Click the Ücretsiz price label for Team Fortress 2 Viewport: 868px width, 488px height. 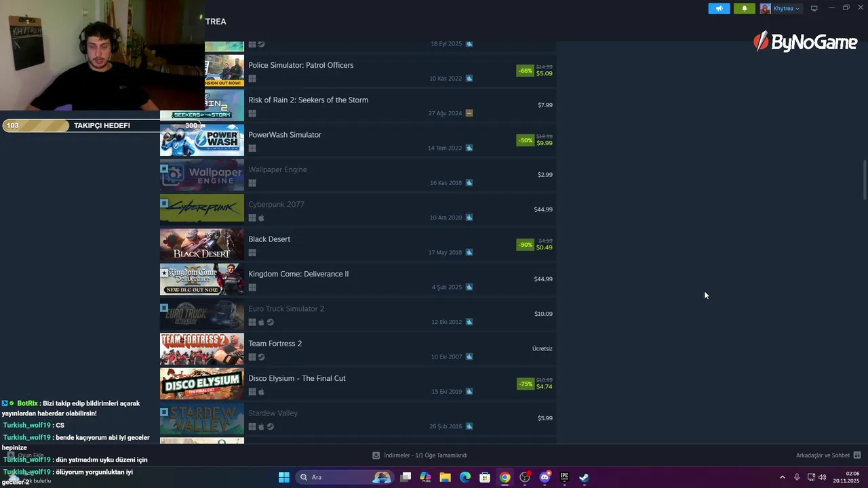click(x=542, y=348)
